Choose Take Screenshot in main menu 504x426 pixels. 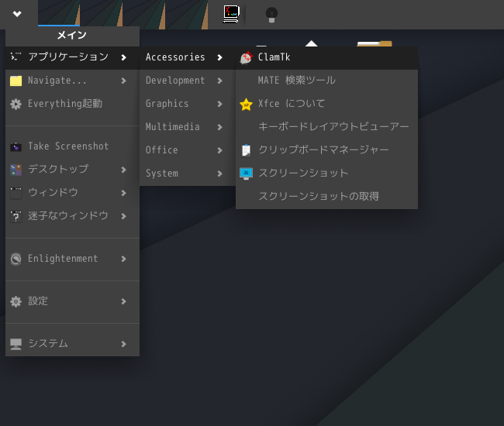72,146
